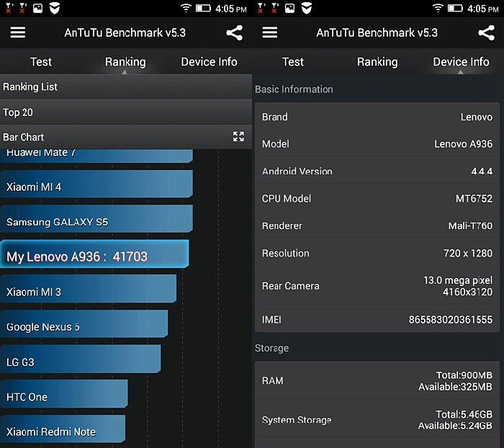Image resolution: width=504 pixels, height=448 pixels.
Task: Tap CPU Model value MT6752
Action: (474, 199)
